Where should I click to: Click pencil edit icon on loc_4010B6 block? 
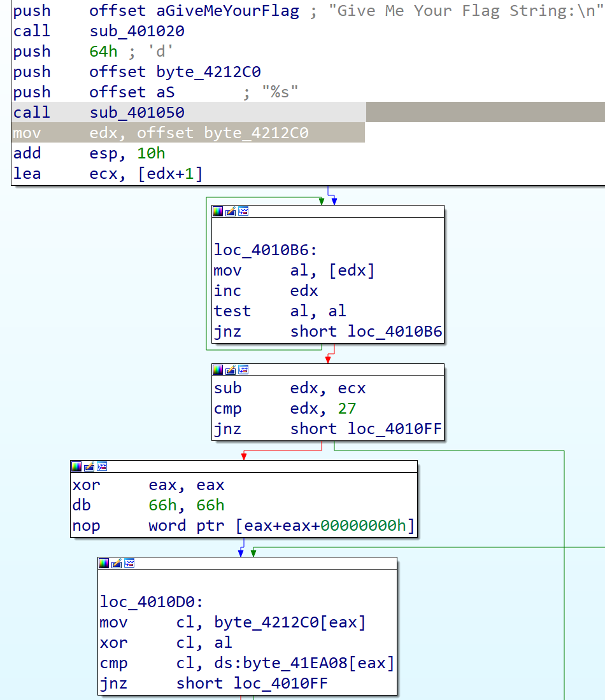(x=231, y=211)
